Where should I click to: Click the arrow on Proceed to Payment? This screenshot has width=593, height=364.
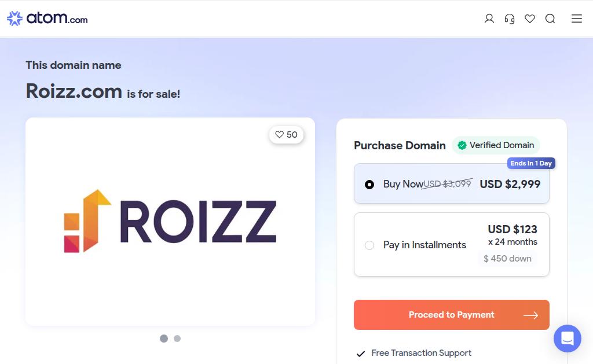coord(530,315)
